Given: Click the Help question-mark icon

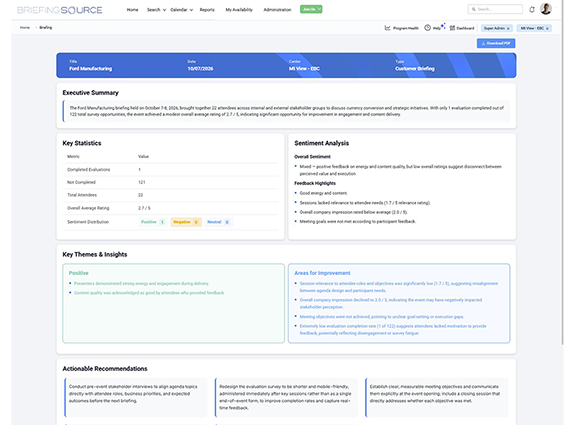Looking at the screenshot, I should click(x=428, y=28).
